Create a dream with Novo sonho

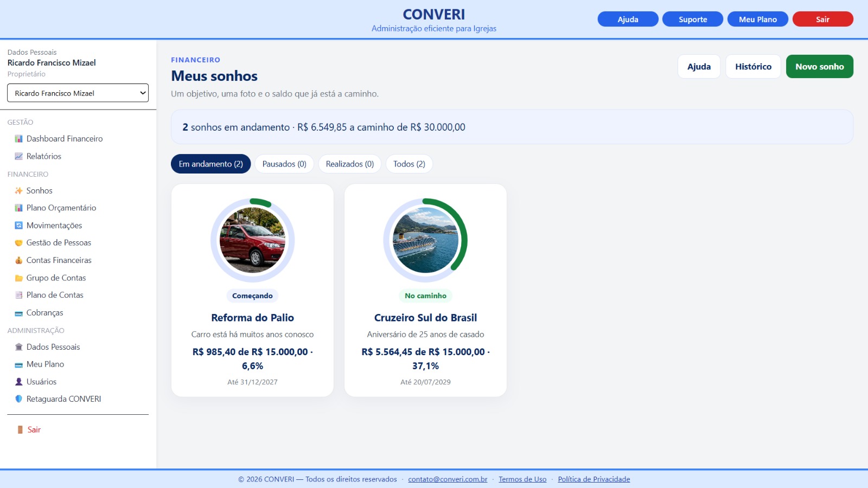point(819,66)
